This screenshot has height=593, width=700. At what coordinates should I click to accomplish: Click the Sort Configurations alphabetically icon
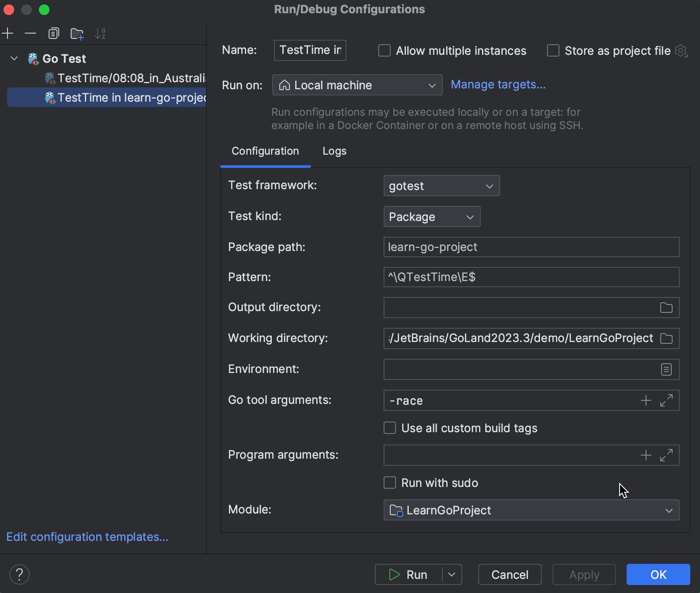click(100, 34)
